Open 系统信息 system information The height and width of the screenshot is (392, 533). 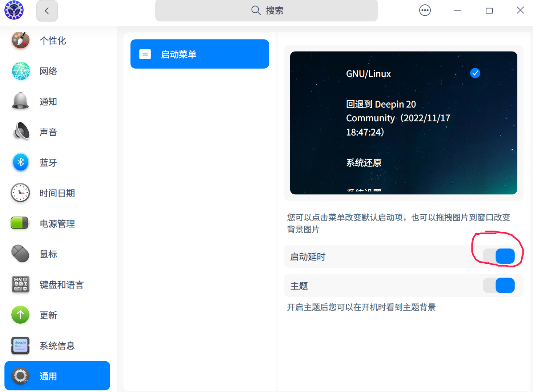(x=20, y=345)
